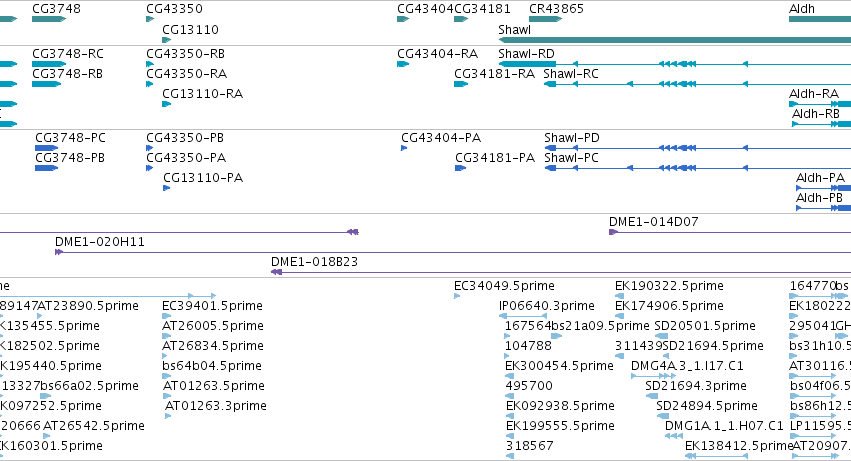Select protein CG43404-PA
This screenshot has width=851, height=461.
(441, 138)
